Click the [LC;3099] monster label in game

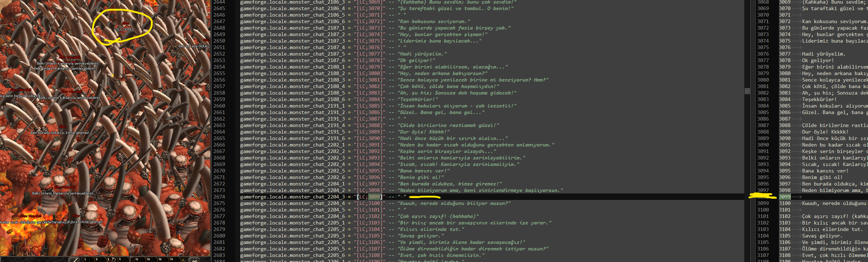click(124, 30)
